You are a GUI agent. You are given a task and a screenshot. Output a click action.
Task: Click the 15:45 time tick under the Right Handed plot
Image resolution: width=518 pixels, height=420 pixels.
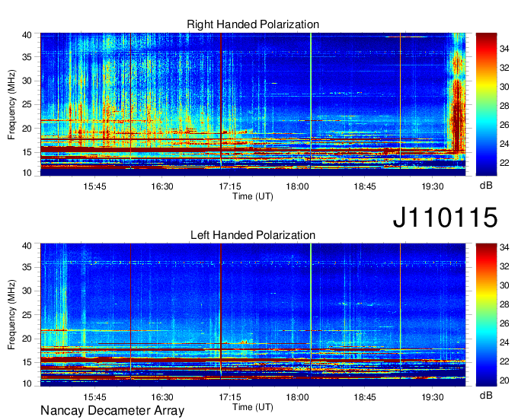[94, 186]
